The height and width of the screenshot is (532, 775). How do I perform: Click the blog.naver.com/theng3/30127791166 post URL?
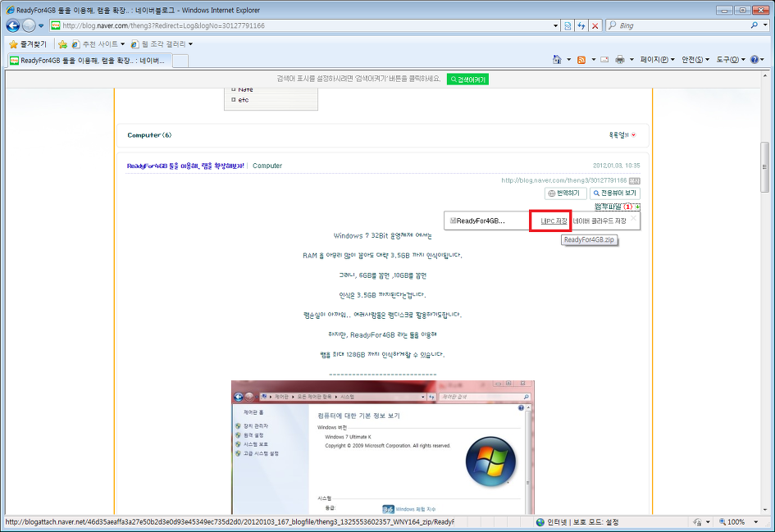564,180
